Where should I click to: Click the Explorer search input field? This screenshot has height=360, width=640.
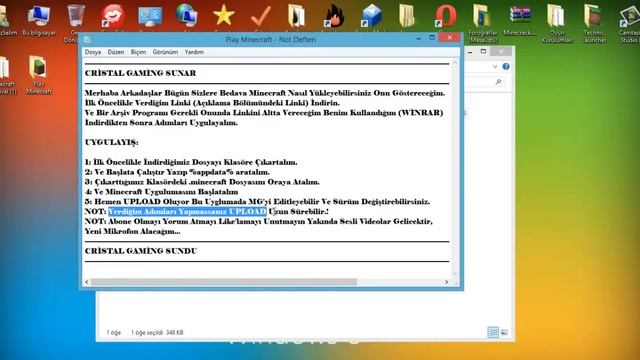pyautogui.click(x=484, y=82)
